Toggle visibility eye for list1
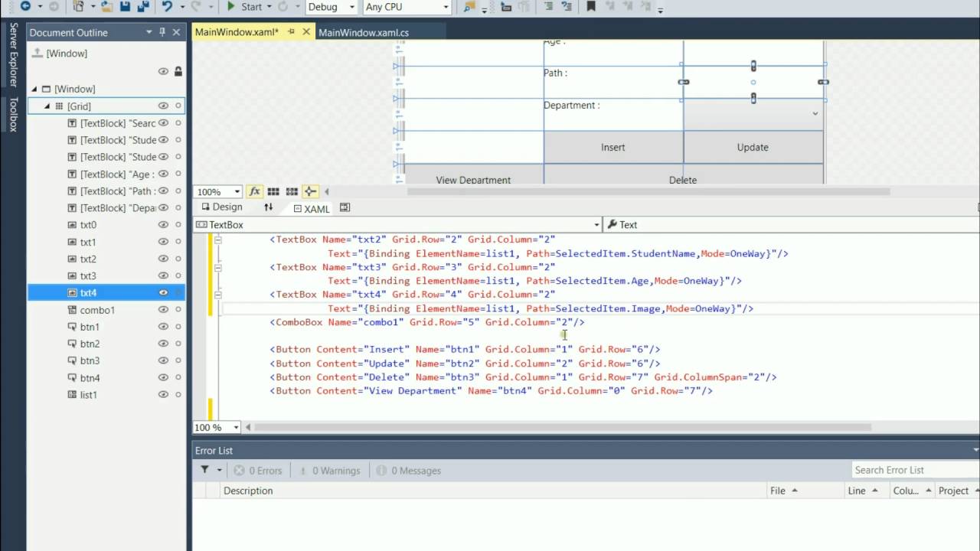The width and height of the screenshot is (980, 551). 163,395
